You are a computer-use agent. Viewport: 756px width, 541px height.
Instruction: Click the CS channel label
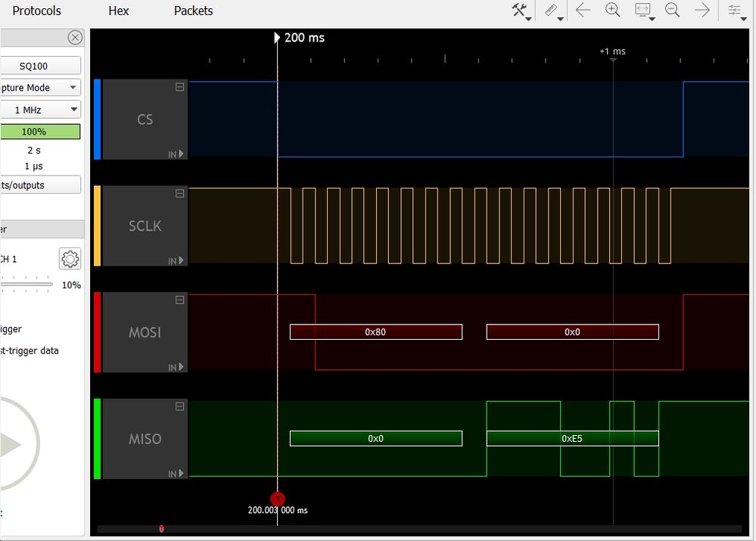coord(145,119)
